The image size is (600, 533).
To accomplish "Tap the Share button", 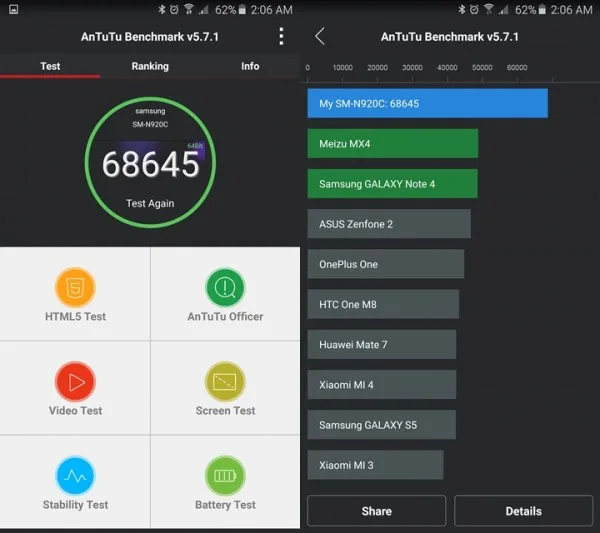I will click(x=377, y=511).
